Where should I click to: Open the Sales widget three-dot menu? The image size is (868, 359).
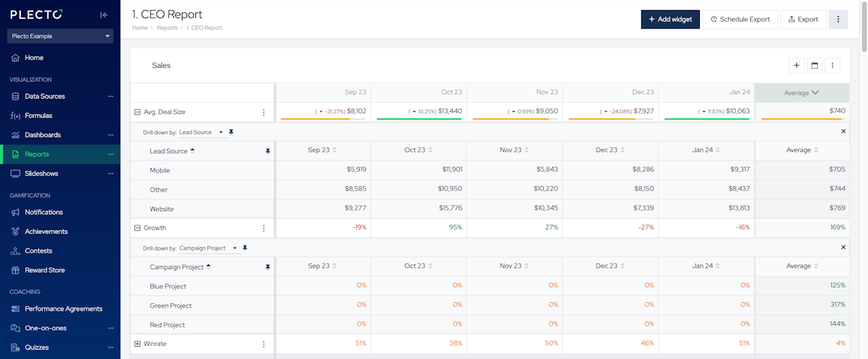coord(833,65)
